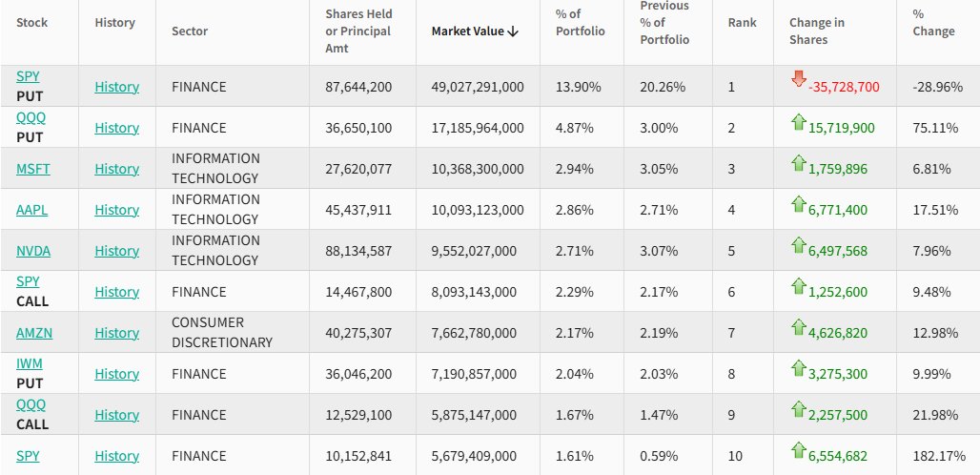Click the red down arrow for SPY PUT
The height and width of the screenshot is (475, 980).
(x=799, y=79)
